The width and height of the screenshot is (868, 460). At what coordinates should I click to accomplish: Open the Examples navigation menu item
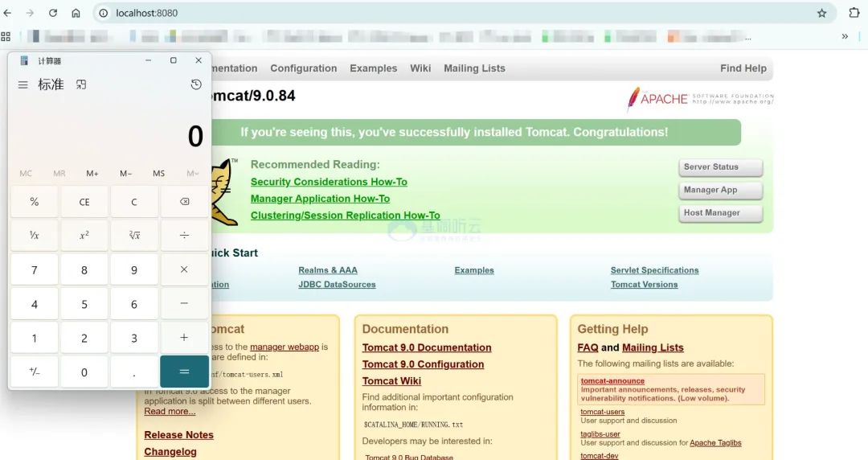373,68
